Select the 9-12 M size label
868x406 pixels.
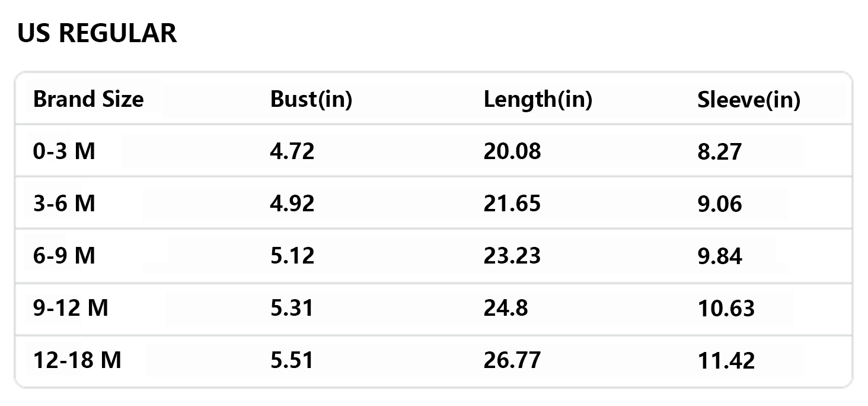[71, 308]
